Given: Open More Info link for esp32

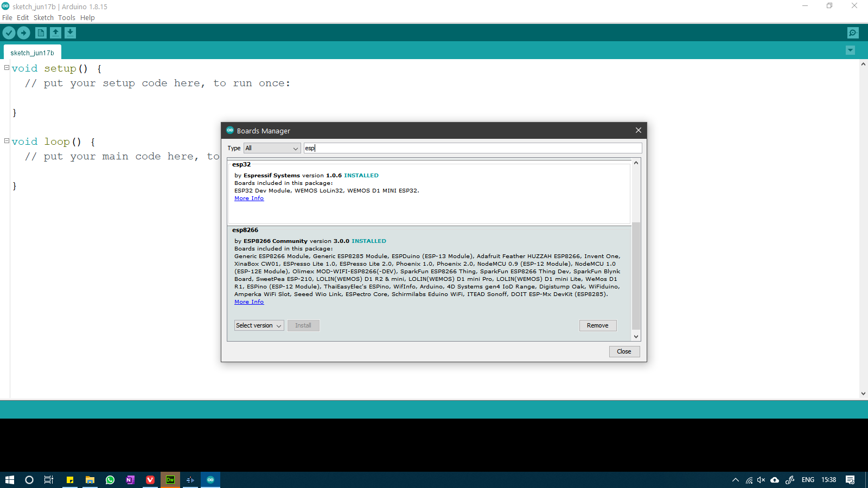Looking at the screenshot, I should 249,198.
